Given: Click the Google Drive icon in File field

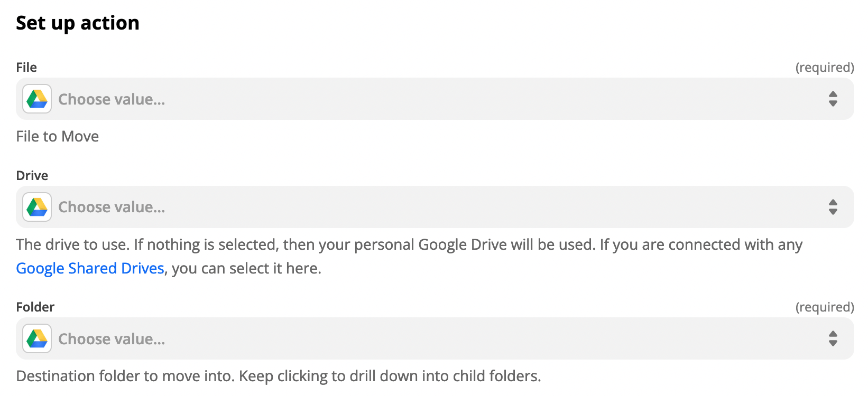Looking at the screenshot, I should coord(37,99).
